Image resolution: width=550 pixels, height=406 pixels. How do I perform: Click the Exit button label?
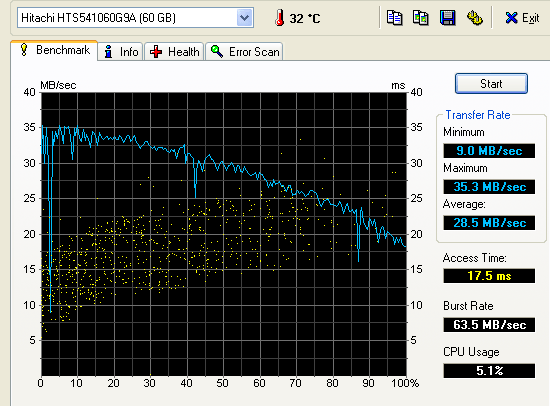(x=530, y=18)
